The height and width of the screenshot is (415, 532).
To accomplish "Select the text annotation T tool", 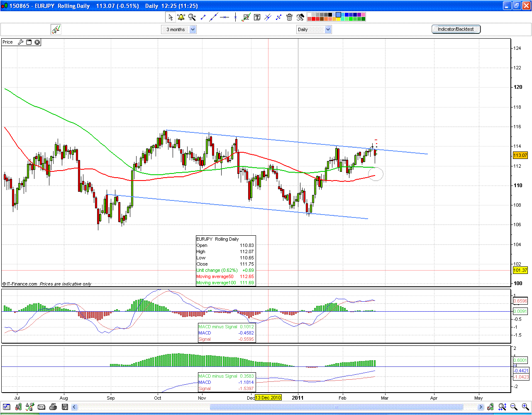I will tap(257, 17).
